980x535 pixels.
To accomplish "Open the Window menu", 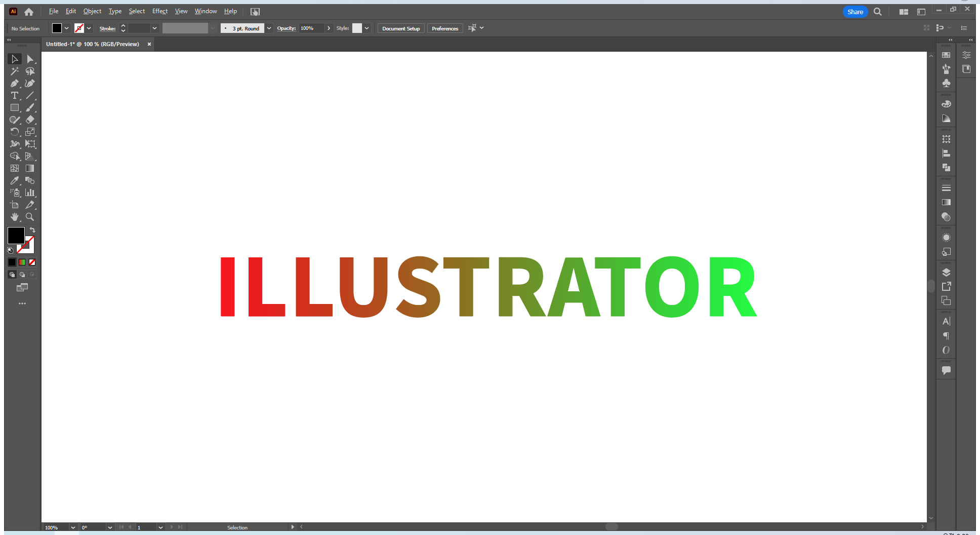I will point(206,11).
